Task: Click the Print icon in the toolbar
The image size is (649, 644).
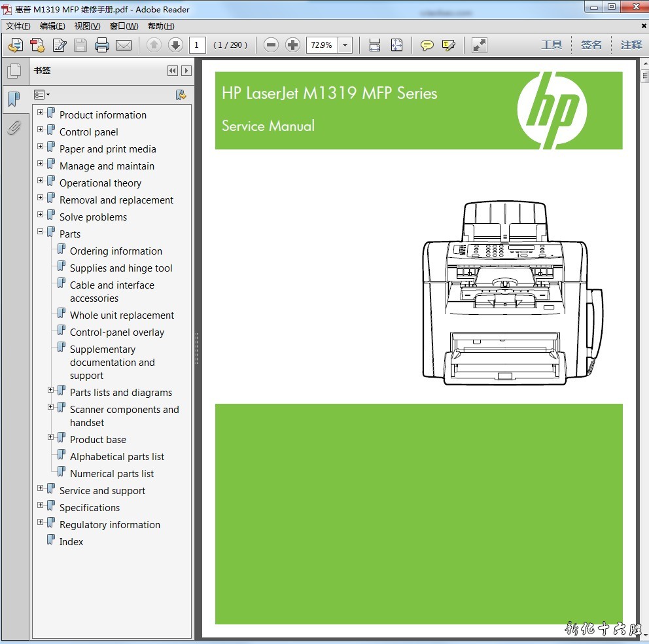Action: (101, 45)
